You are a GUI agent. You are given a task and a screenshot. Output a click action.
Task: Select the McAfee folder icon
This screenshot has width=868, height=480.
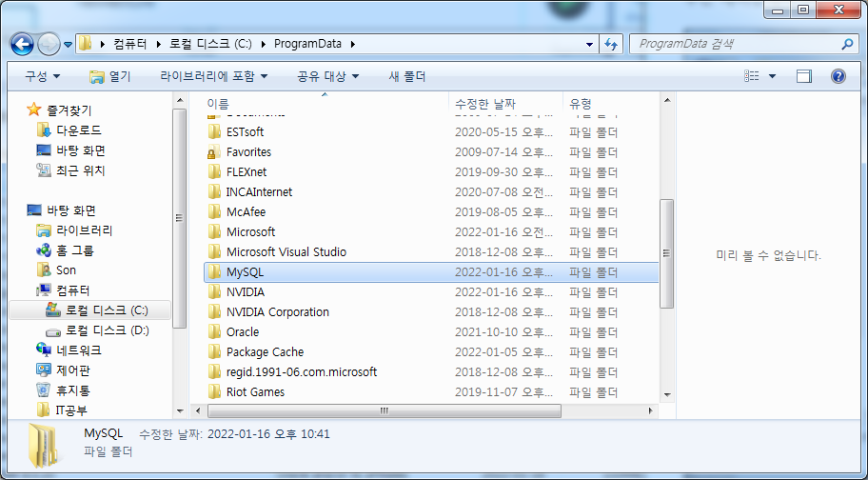coord(214,212)
